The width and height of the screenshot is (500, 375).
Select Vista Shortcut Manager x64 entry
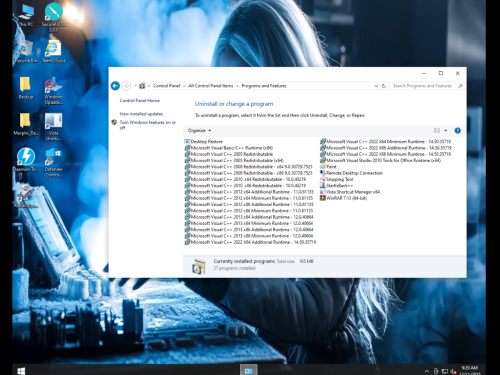pyautogui.click(x=350, y=192)
